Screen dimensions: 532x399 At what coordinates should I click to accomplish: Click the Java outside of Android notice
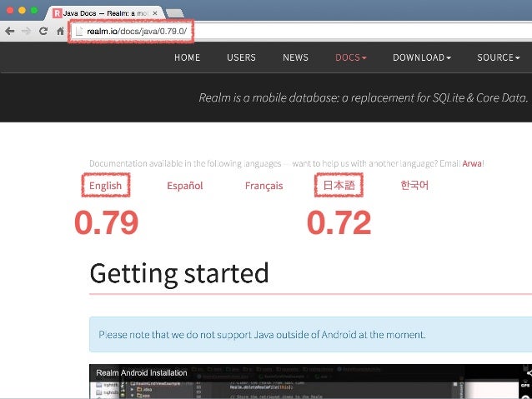click(x=310, y=335)
